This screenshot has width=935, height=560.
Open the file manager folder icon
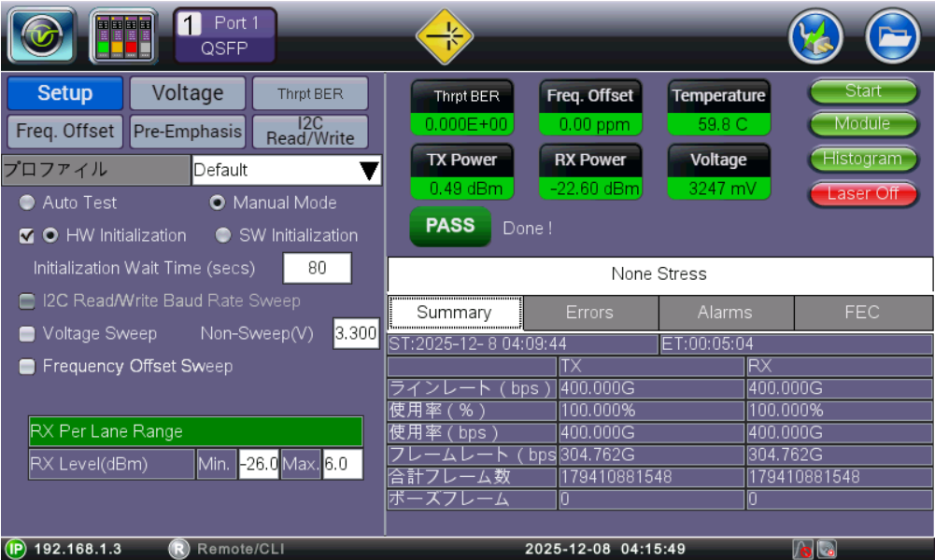coord(892,37)
